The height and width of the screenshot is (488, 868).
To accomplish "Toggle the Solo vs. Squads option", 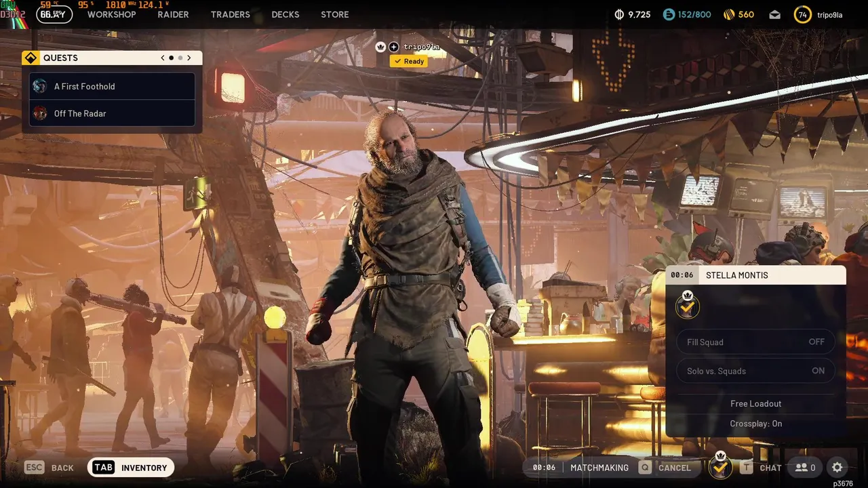I will point(756,371).
